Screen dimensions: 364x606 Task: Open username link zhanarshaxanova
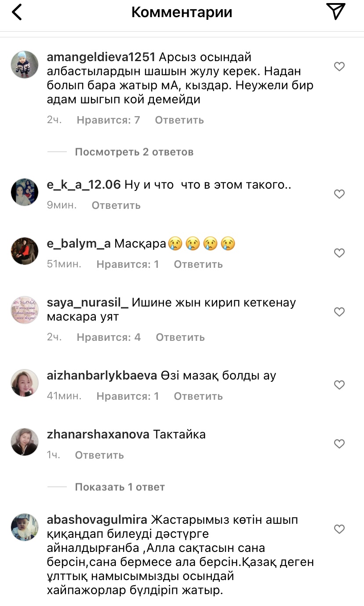tap(98, 435)
